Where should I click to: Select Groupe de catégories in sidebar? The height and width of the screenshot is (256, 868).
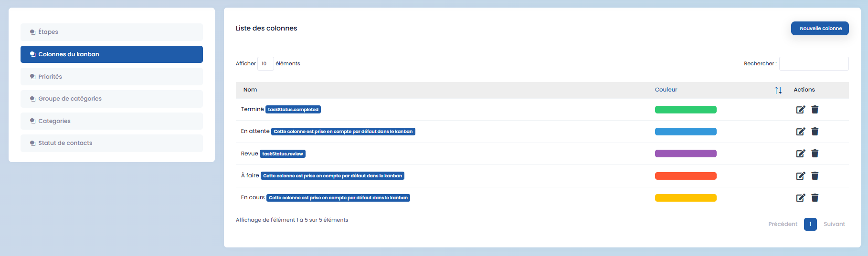(x=112, y=99)
